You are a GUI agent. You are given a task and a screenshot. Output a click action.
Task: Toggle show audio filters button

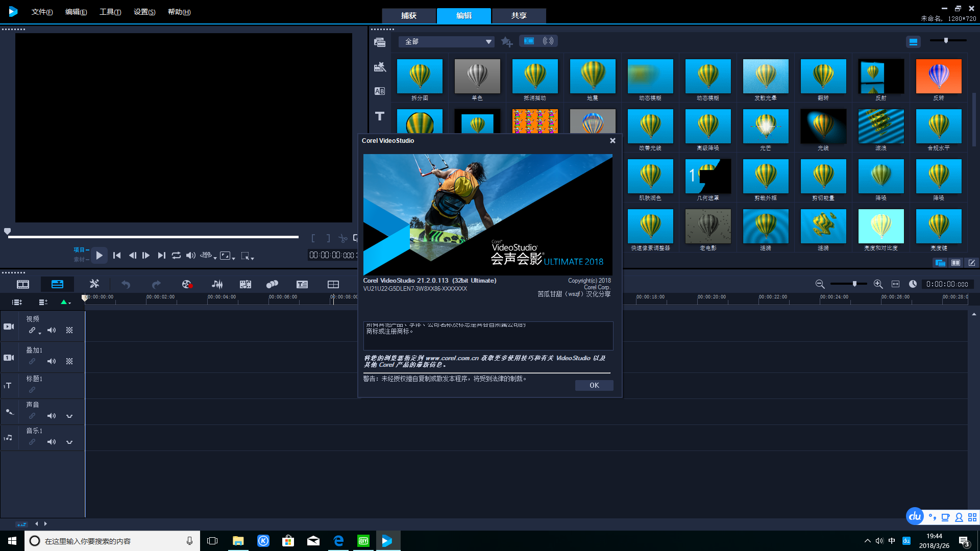548,41
